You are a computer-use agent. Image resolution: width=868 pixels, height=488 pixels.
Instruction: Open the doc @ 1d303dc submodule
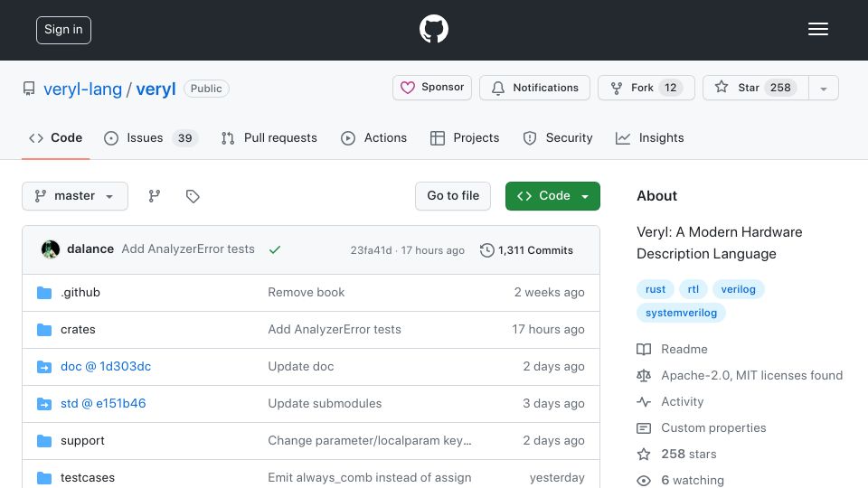[x=106, y=366]
